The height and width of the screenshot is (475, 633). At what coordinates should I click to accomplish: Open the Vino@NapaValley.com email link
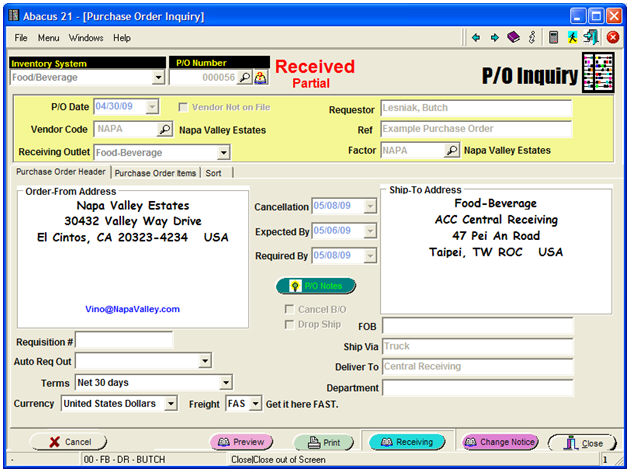point(132,309)
